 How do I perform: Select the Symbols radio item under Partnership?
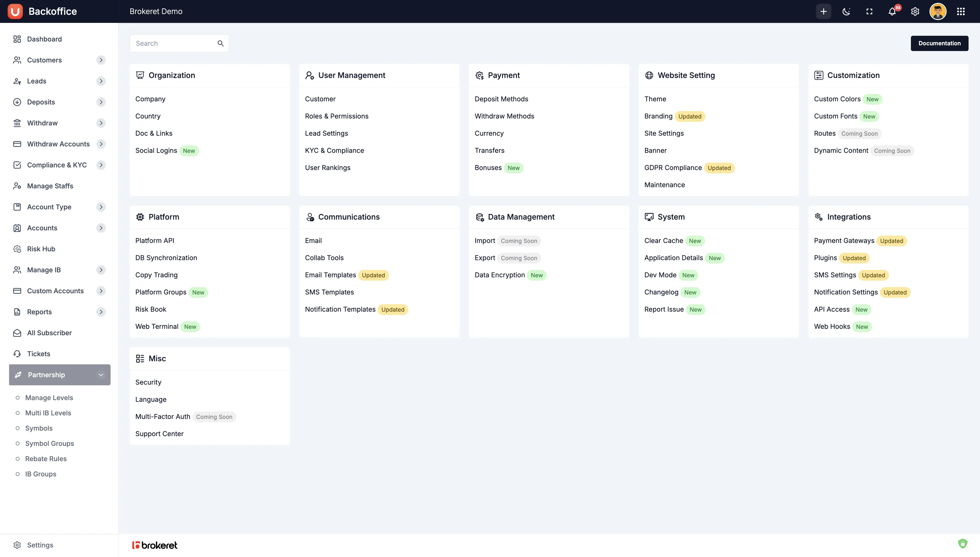click(x=39, y=428)
